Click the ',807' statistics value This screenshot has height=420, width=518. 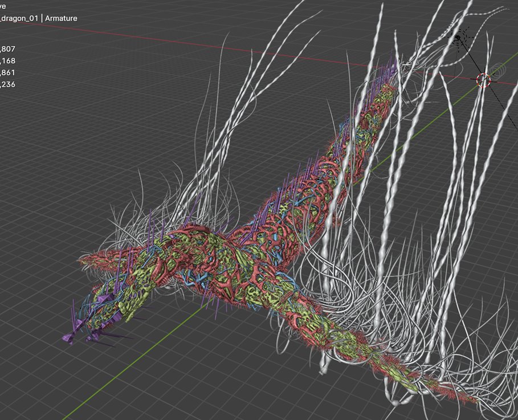(x=7, y=49)
